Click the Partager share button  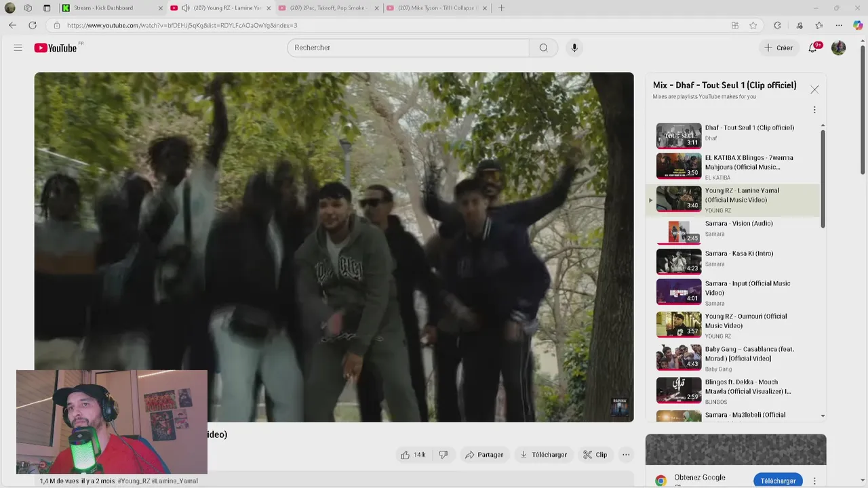[x=484, y=455]
